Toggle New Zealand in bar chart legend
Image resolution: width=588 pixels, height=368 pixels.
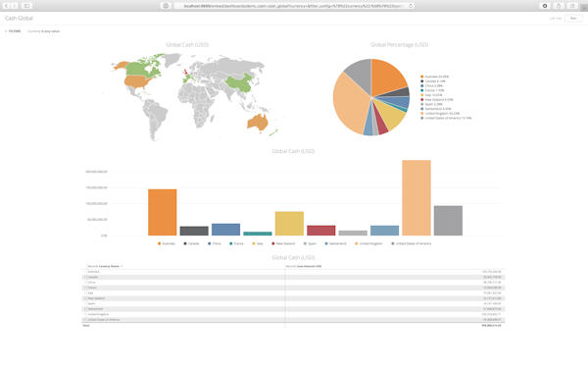[283, 243]
